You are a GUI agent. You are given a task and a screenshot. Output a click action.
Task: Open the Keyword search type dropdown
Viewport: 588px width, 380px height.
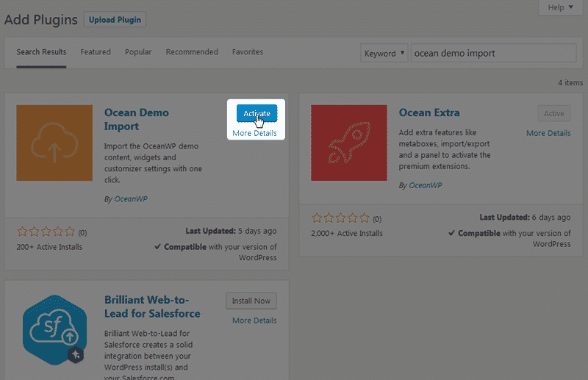[384, 53]
